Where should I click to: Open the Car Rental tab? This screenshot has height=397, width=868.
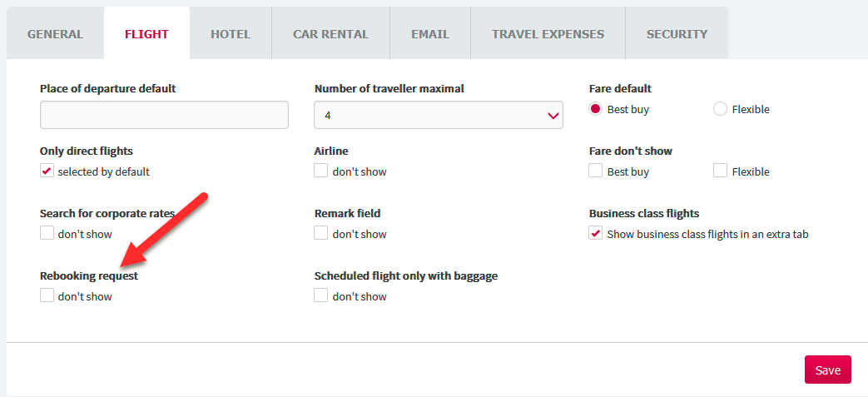pyautogui.click(x=330, y=34)
